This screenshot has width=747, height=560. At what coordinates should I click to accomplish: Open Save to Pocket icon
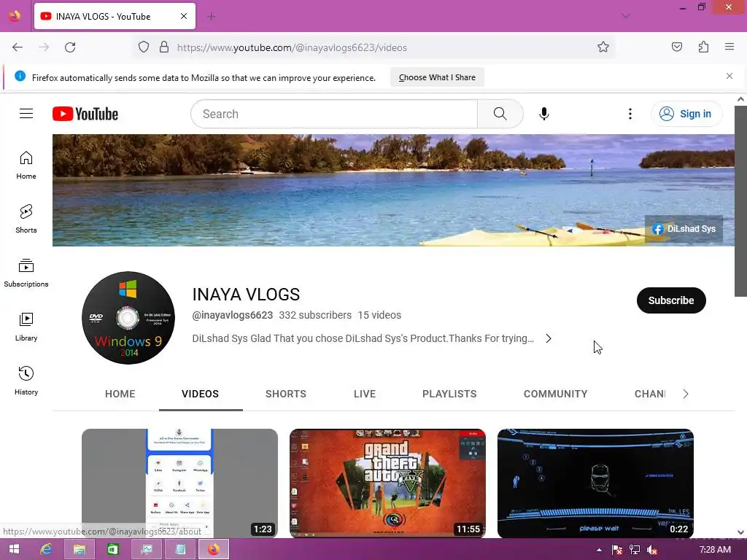[x=676, y=47]
